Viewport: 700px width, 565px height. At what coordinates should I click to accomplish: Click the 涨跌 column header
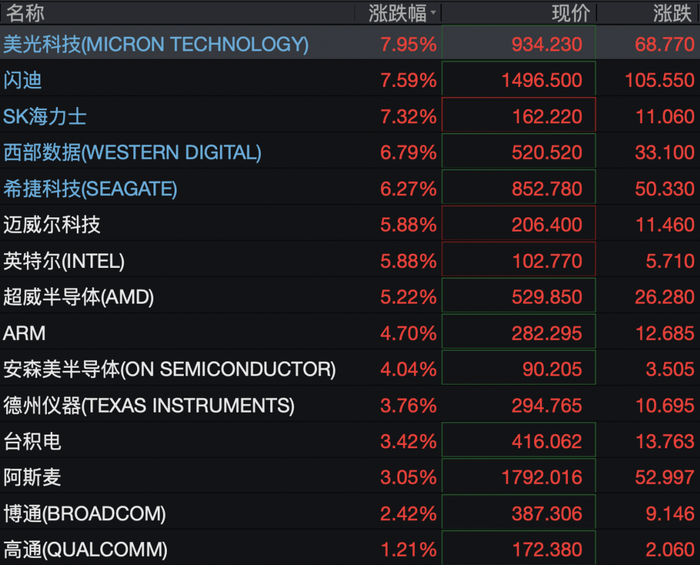(x=672, y=13)
